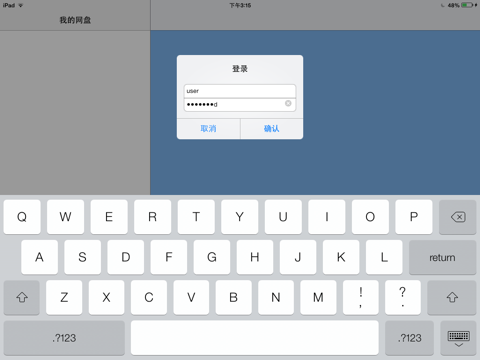Screen dimensions: 480x360
Task: Tap the Z key
Action: 64,297
